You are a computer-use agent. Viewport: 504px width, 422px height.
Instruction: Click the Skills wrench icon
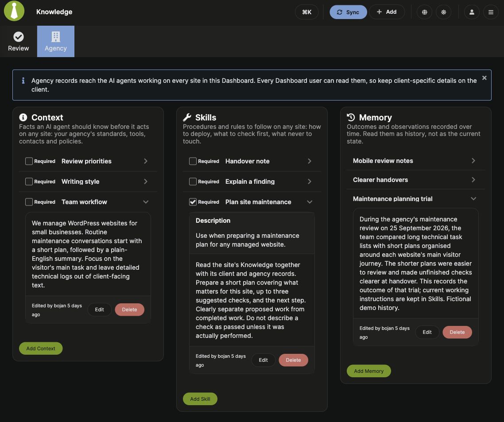point(187,117)
